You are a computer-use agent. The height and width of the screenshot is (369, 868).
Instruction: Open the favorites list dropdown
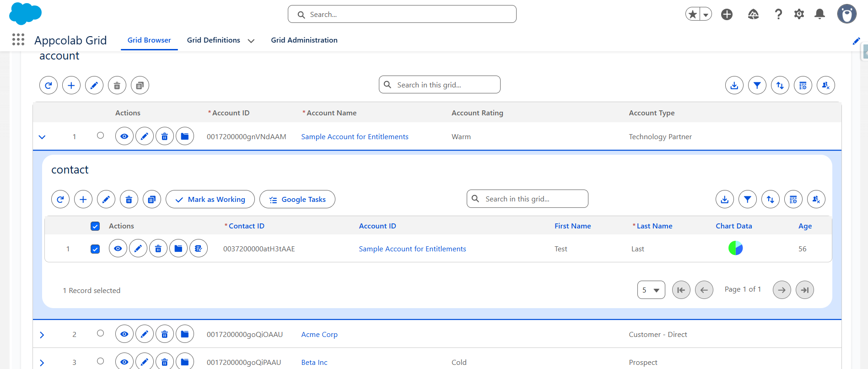point(706,14)
